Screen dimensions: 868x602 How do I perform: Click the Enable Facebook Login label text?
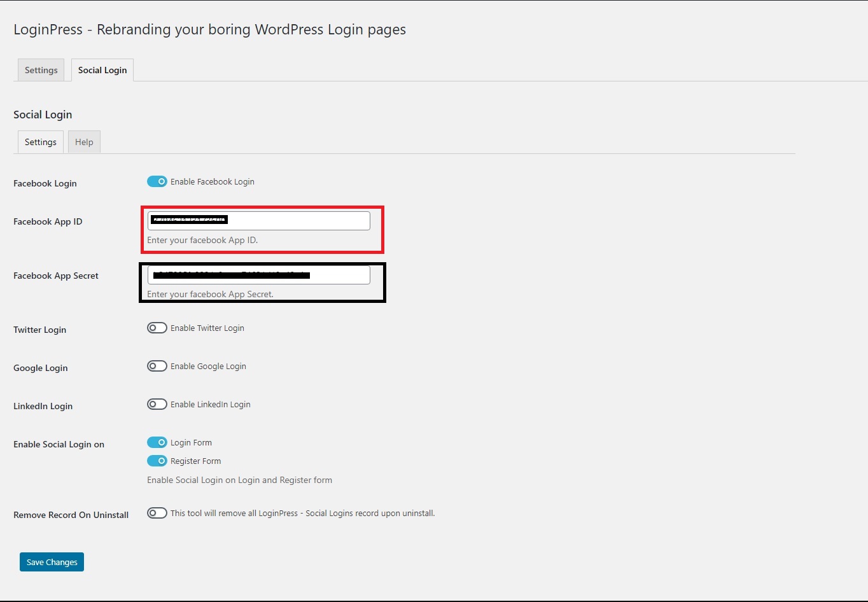coord(213,182)
